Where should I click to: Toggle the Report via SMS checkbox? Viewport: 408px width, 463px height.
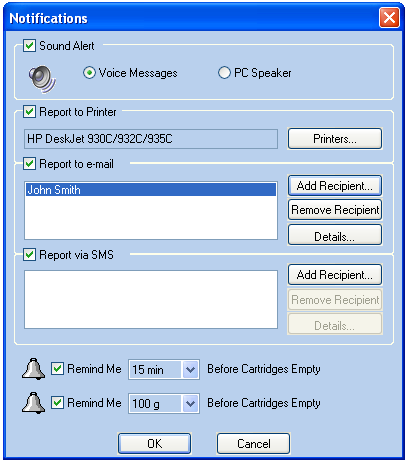(29, 255)
